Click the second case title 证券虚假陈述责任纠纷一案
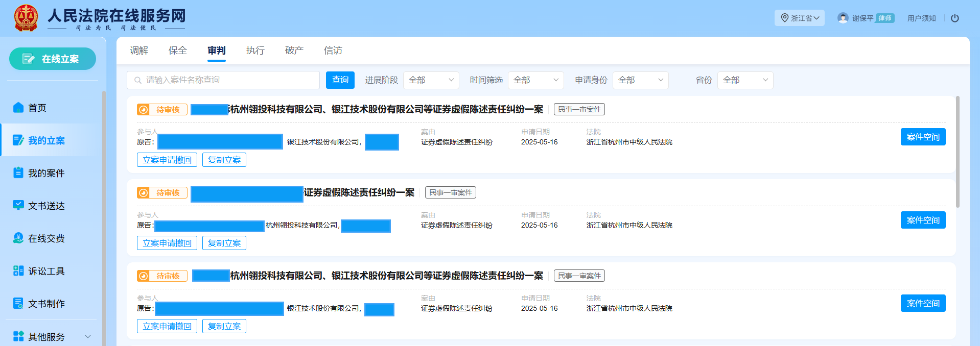Screen dimensions: 980x346 [x=359, y=192]
